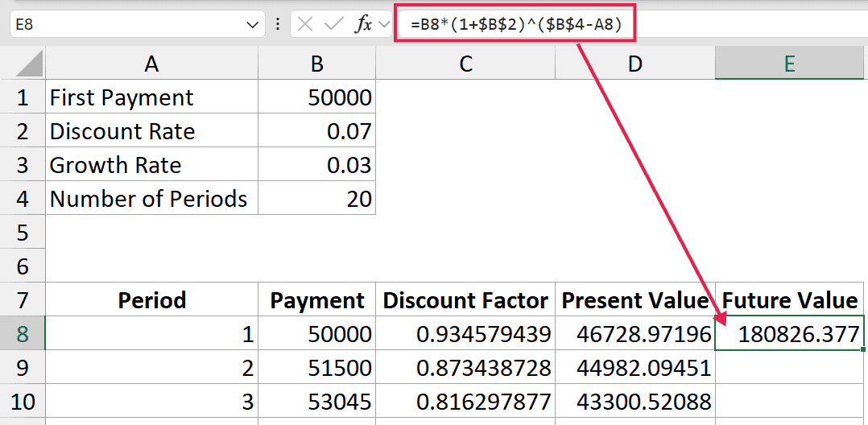
Task: Select the cell containing 0.07
Action: point(316,132)
